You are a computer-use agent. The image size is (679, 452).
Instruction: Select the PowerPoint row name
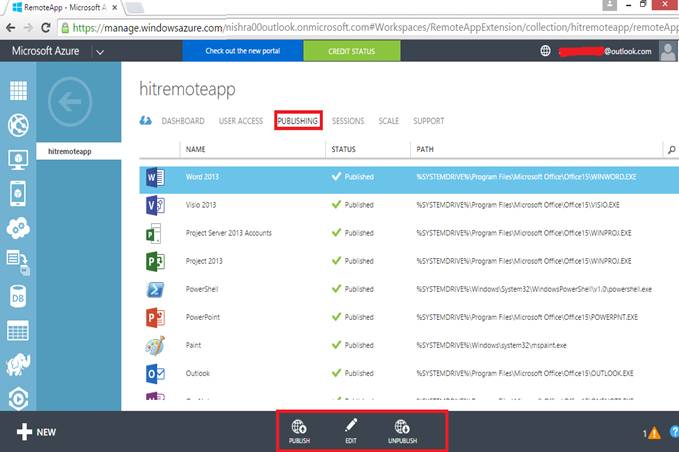pyautogui.click(x=203, y=317)
